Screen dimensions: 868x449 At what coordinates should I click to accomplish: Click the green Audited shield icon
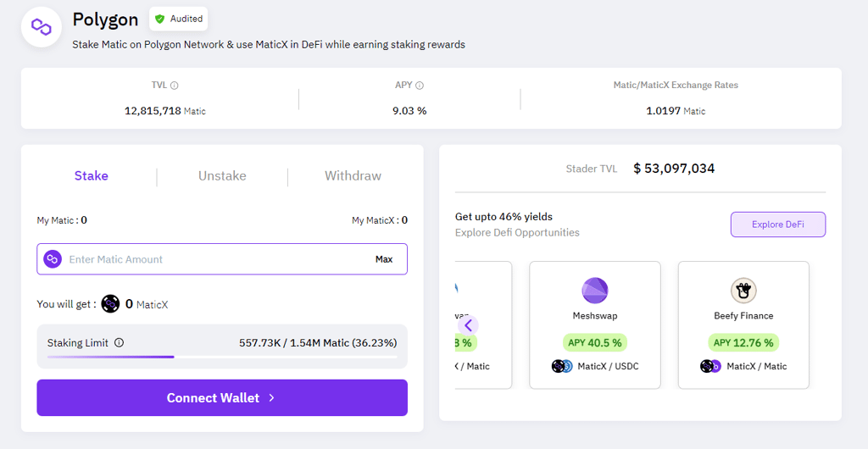coord(160,19)
